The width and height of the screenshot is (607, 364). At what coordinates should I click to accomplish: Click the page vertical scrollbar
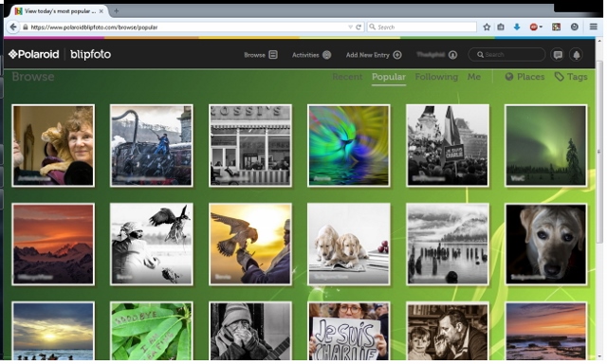pos(598,151)
